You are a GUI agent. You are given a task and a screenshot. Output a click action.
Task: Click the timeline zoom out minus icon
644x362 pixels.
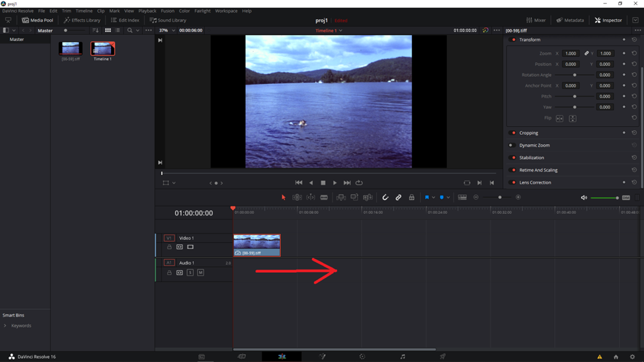[476, 198]
